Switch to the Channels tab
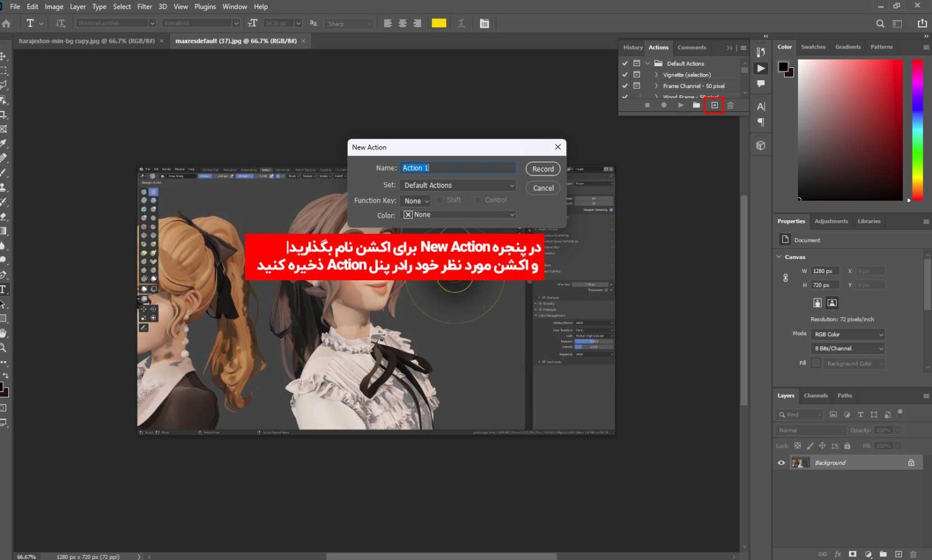 pos(815,396)
